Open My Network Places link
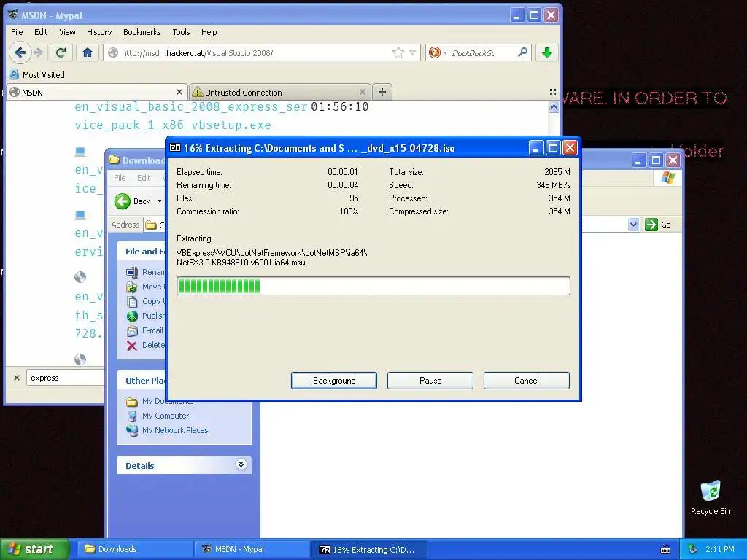 (167, 430)
